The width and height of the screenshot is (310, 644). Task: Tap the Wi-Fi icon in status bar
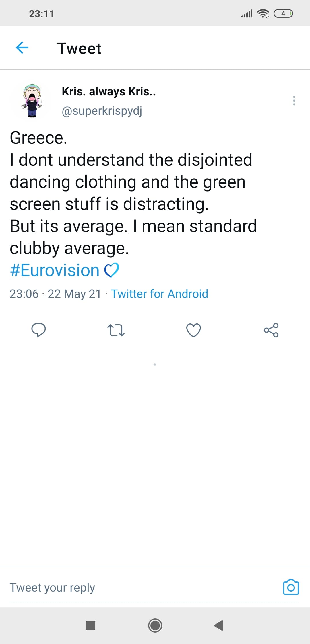(x=263, y=13)
